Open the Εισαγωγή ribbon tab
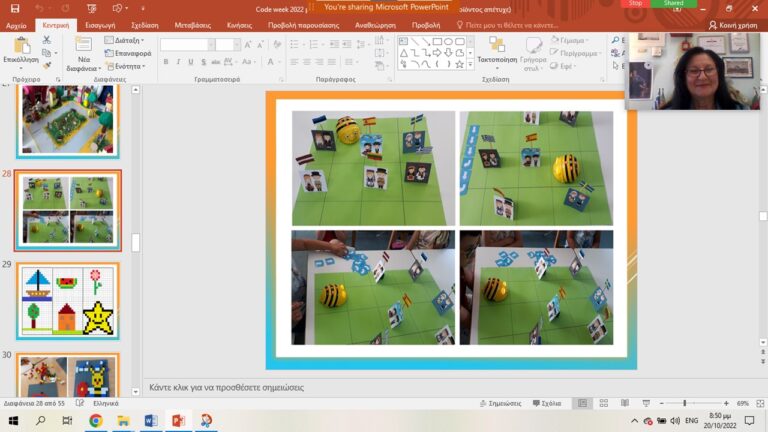The height and width of the screenshot is (432, 768). 100,25
